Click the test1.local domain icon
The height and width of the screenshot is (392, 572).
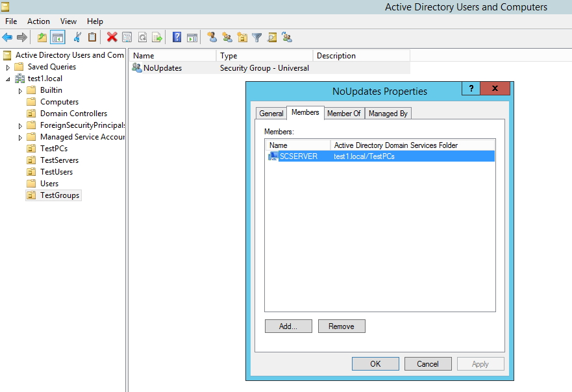[19, 79]
